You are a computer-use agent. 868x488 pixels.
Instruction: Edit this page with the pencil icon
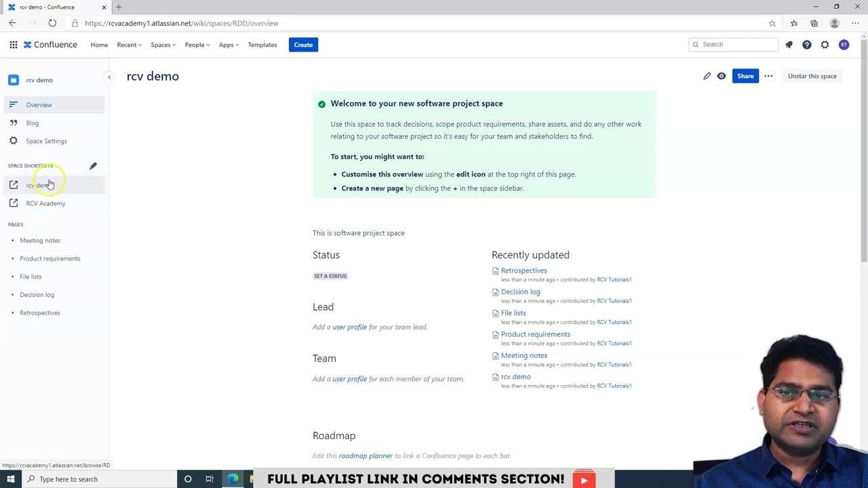click(x=707, y=76)
